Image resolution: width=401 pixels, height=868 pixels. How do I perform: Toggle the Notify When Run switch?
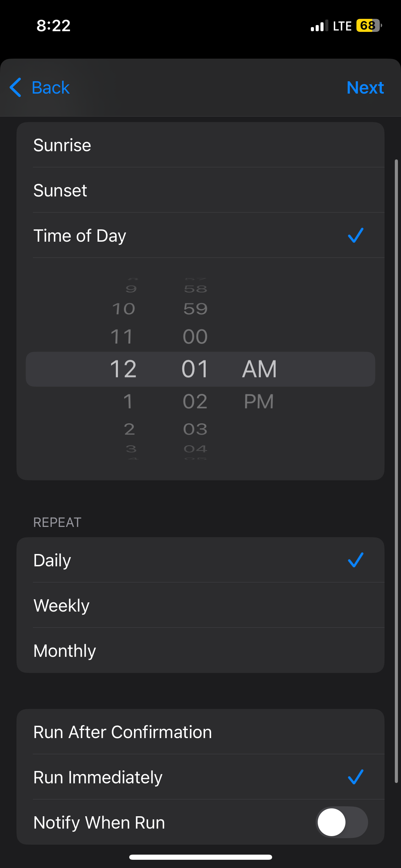click(x=341, y=822)
